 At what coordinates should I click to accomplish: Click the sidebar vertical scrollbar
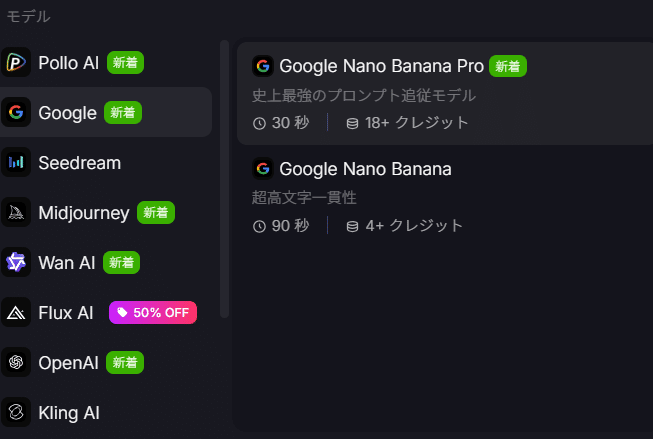225,180
